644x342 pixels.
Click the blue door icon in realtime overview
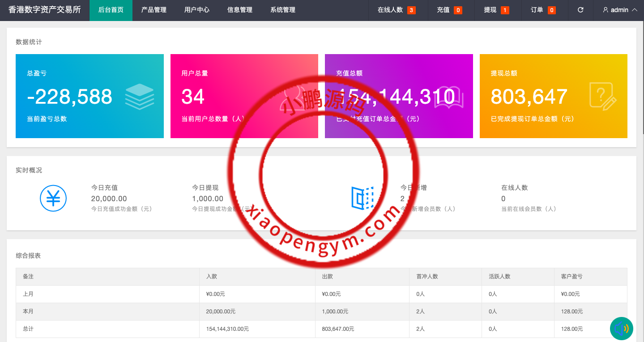coord(362,198)
